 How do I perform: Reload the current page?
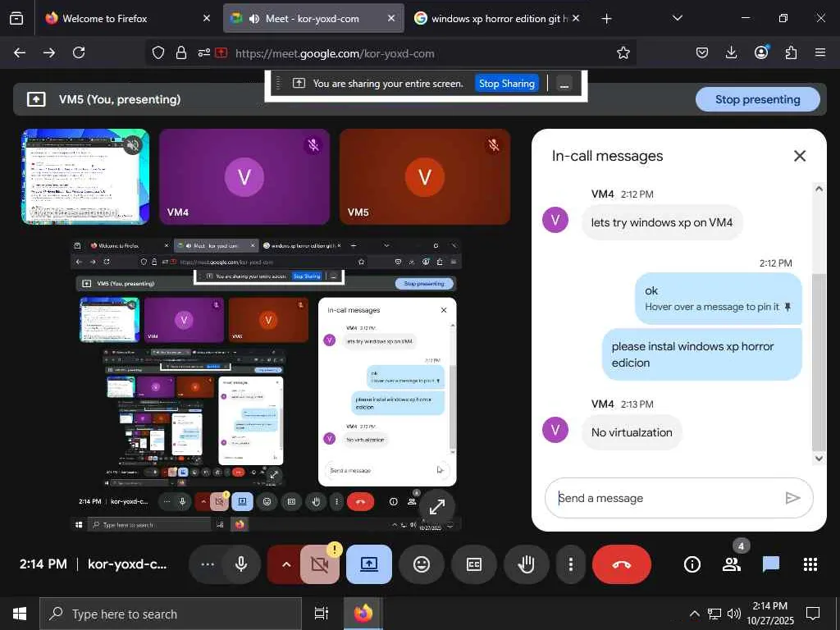79,52
